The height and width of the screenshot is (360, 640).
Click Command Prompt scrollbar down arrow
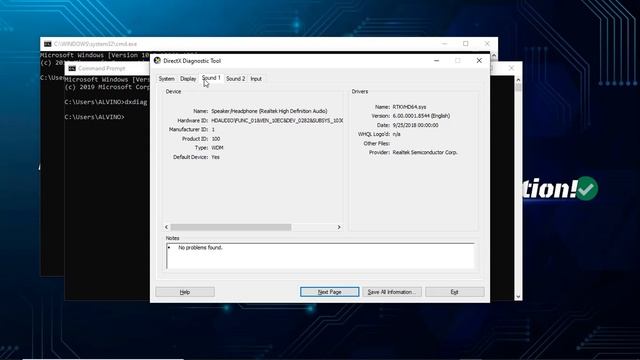click(518, 297)
